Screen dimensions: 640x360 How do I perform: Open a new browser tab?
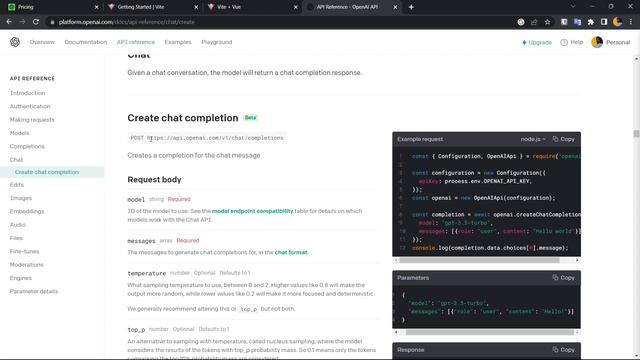point(411,7)
